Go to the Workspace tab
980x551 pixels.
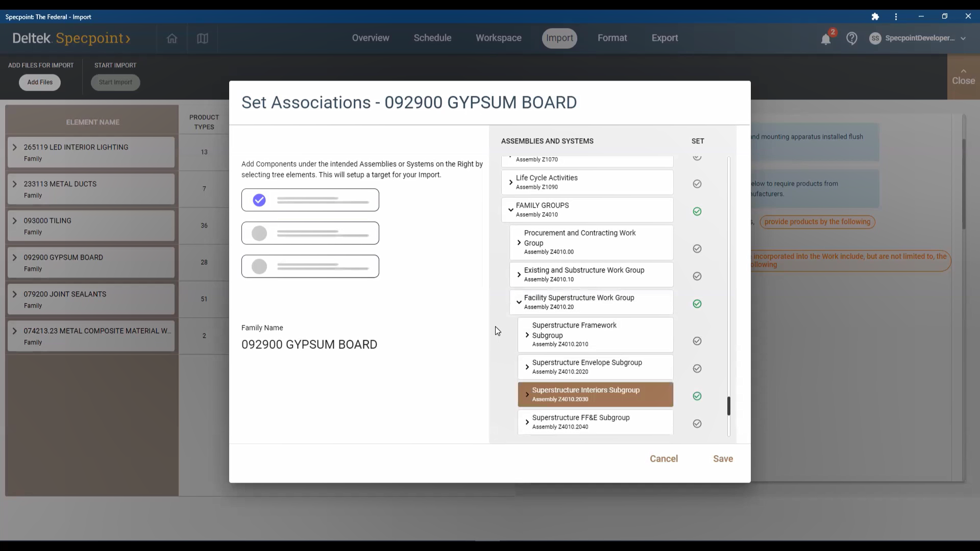tap(498, 38)
